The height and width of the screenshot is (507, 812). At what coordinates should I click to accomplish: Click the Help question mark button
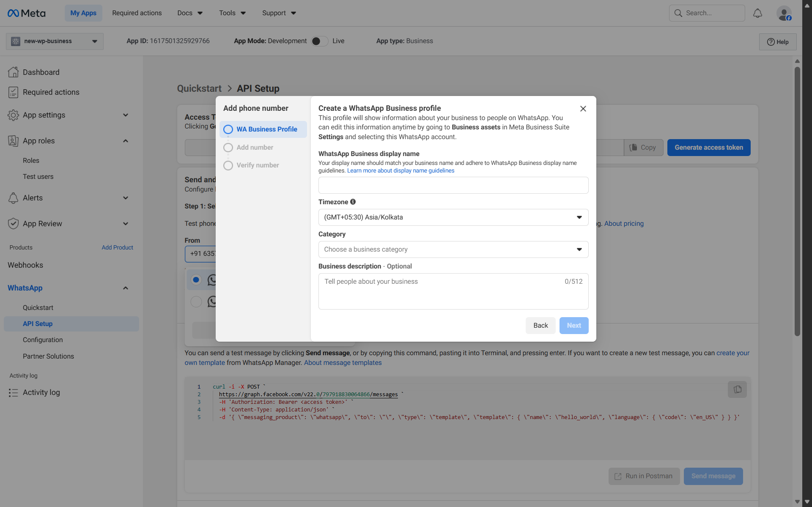coord(778,42)
